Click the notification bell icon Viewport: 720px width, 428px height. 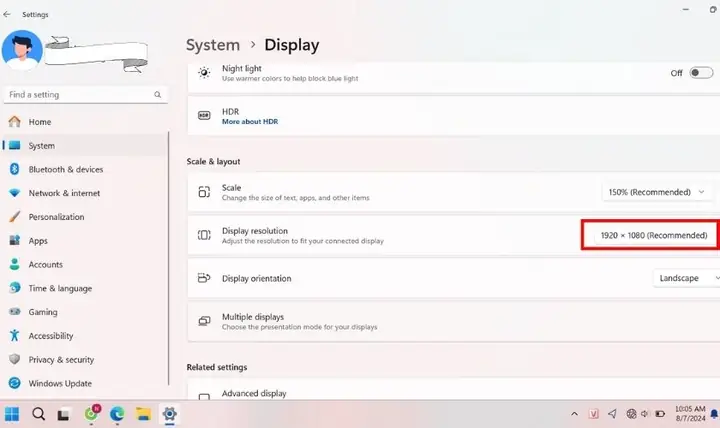(x=714, y=414)
